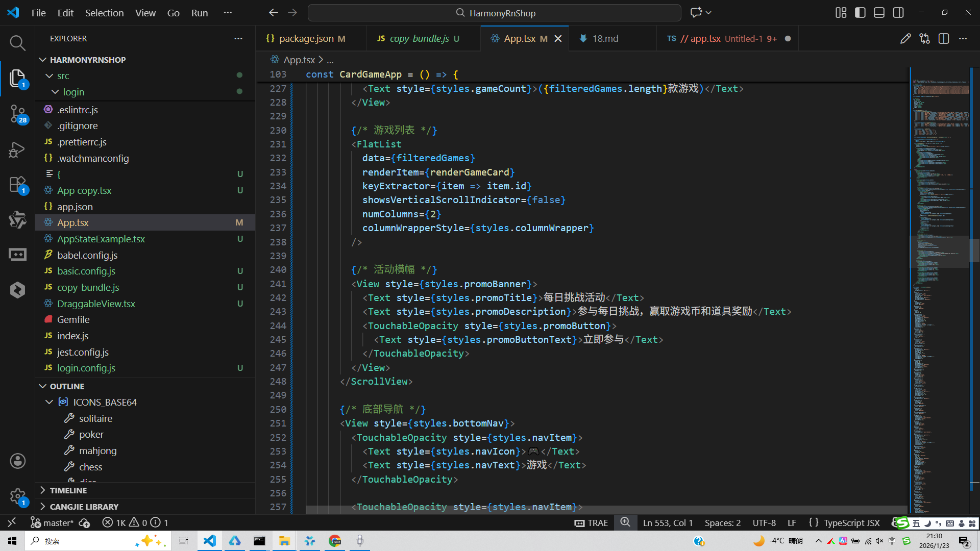Open Run and Debug view
The height and width of the screenshot is (551, 980).
point(17,149)
